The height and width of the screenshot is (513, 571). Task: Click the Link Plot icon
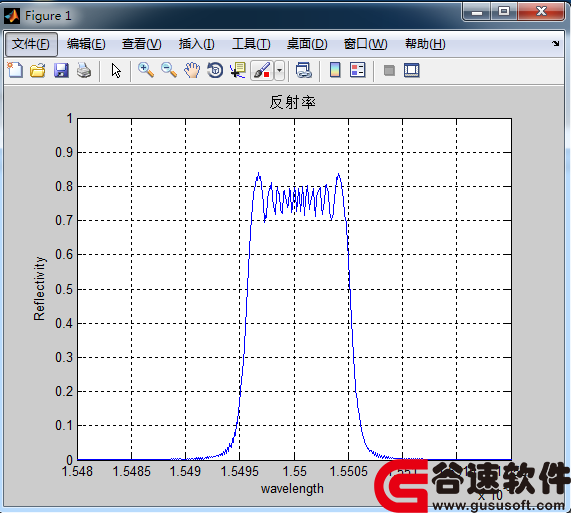coord(303,70)
